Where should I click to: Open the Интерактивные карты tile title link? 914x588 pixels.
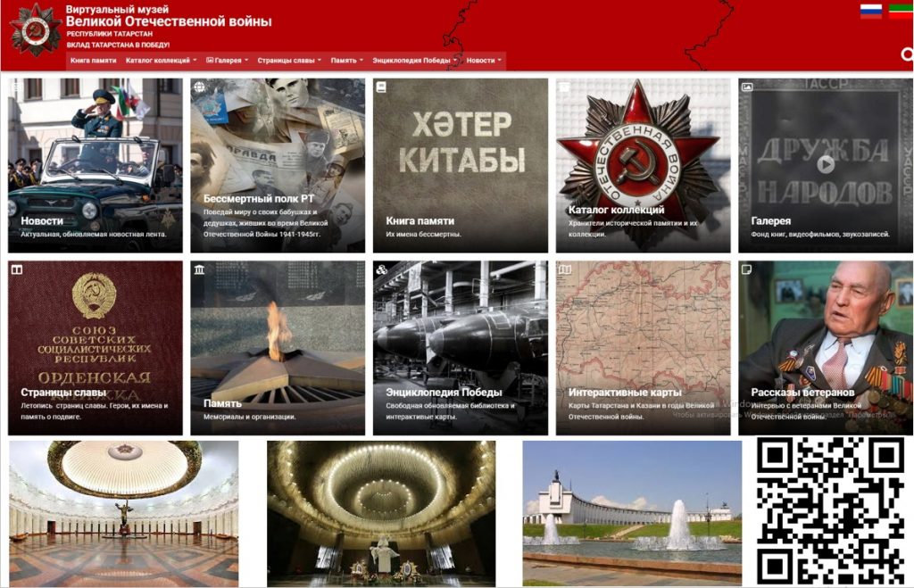click(625, 393)
